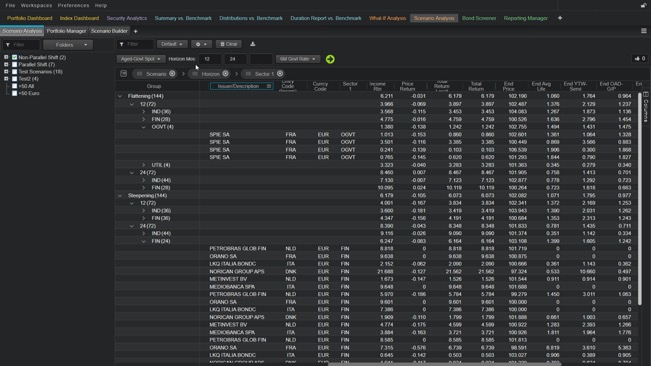Collapse Steepening (144) group
This screenshot has width=651, height=366.
coord(120,195)
